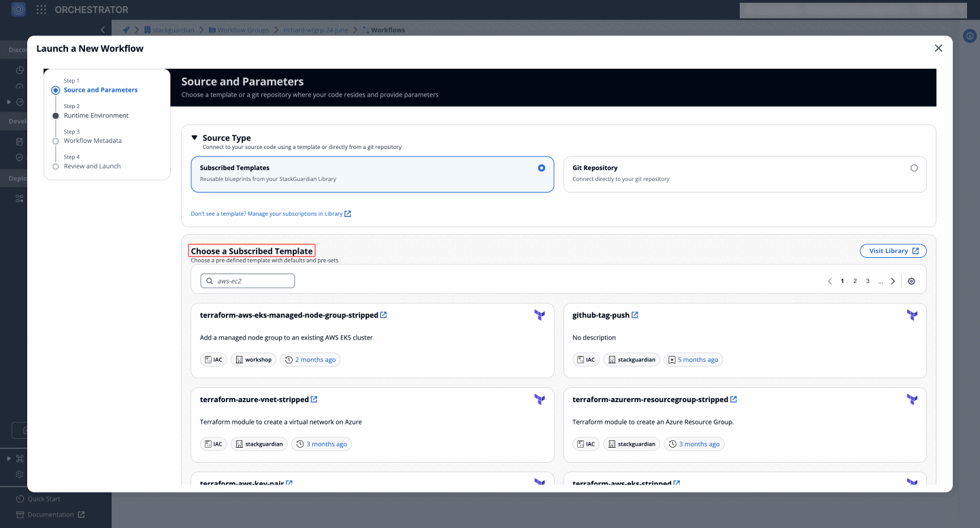This screenshot has height=528, width=980.
Task: Open external link icon beside github-tag-push
Action: [635, 315]
